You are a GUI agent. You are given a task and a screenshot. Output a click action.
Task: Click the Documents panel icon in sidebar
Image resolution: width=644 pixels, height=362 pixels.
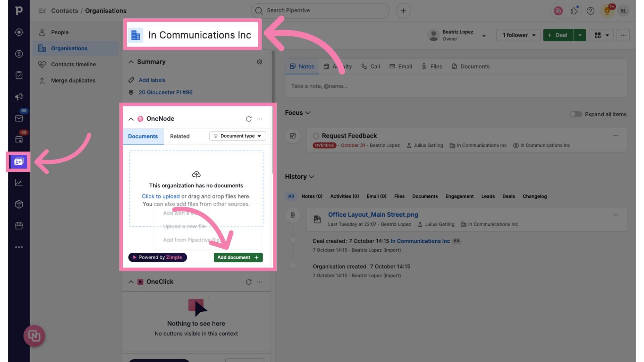tap(19, 161)
